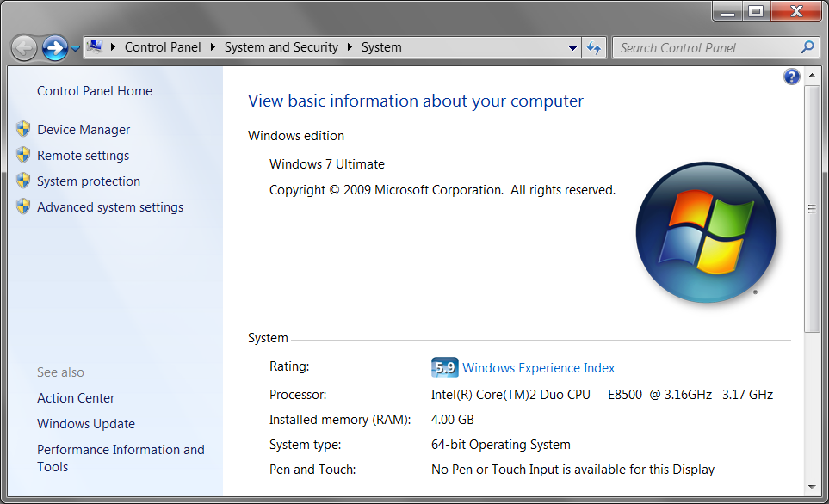Open System protection settings
This screenshot has height=504, width=829.
88,181
